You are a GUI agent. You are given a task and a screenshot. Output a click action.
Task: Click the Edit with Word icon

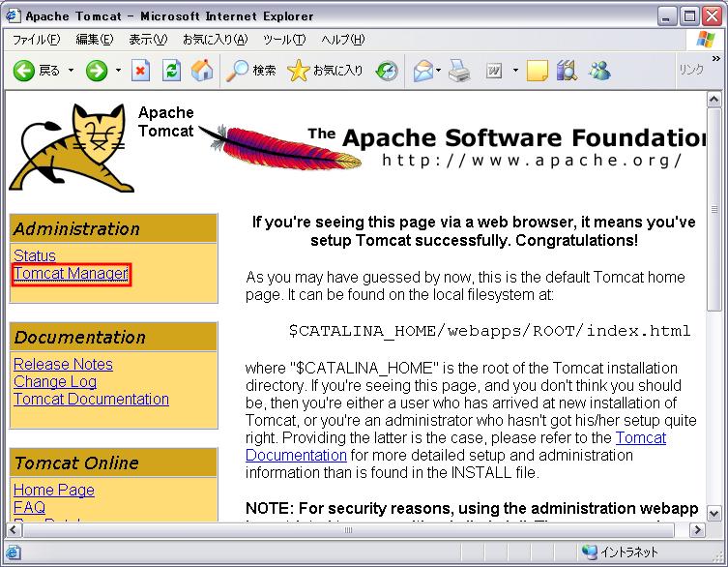pyautogui.click(x=494, y=71)
